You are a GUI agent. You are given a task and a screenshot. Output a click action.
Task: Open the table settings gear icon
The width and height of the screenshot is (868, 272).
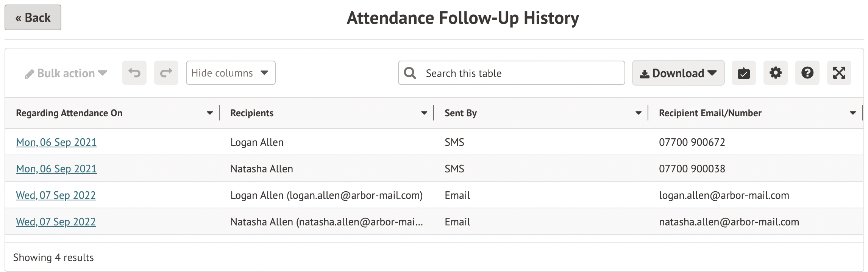point(775,73)
